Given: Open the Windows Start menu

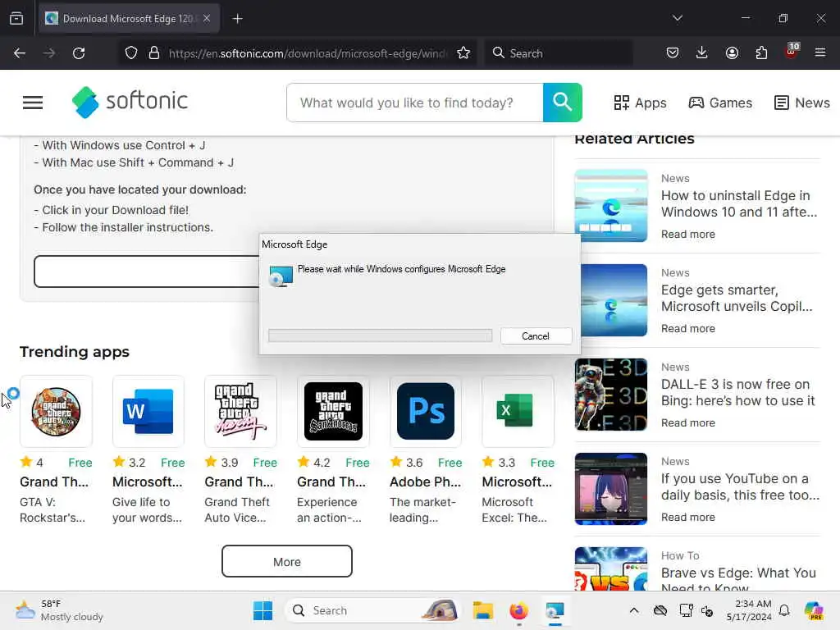Looking at the screenshot, I should pyautogui.click(x=263, y=610).
